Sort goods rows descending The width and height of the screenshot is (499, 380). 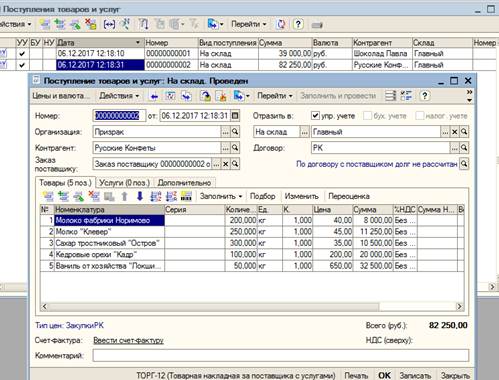171,196
